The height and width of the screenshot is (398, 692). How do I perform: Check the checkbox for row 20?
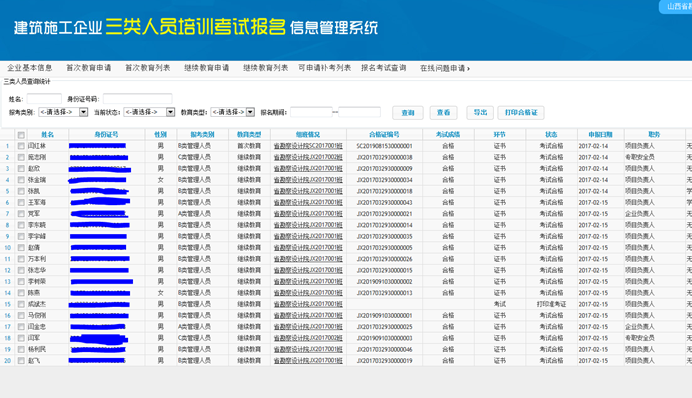(x=21, y=360)
